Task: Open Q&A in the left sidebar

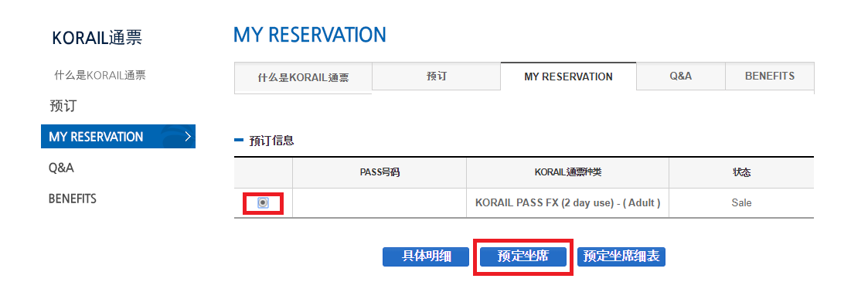Action: (x=61, y=168)
